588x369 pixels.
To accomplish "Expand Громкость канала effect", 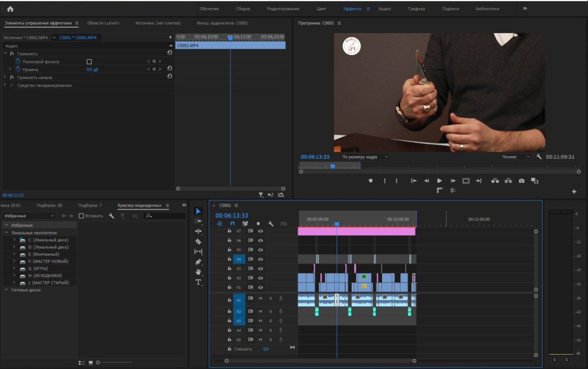I will tap(5, 77).
